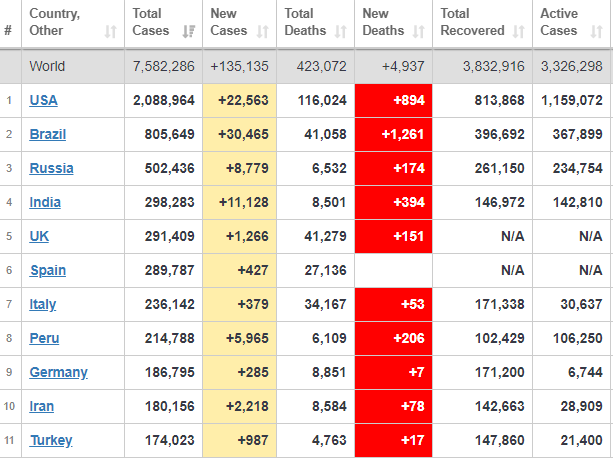Open the Peru country link
This screenshot has width=613, height=458.
point(44,339)
